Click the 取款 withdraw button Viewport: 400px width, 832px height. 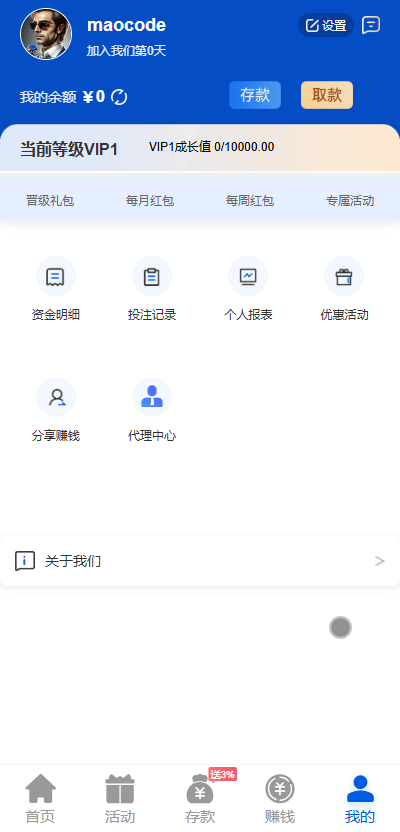(x=327, y=95)
